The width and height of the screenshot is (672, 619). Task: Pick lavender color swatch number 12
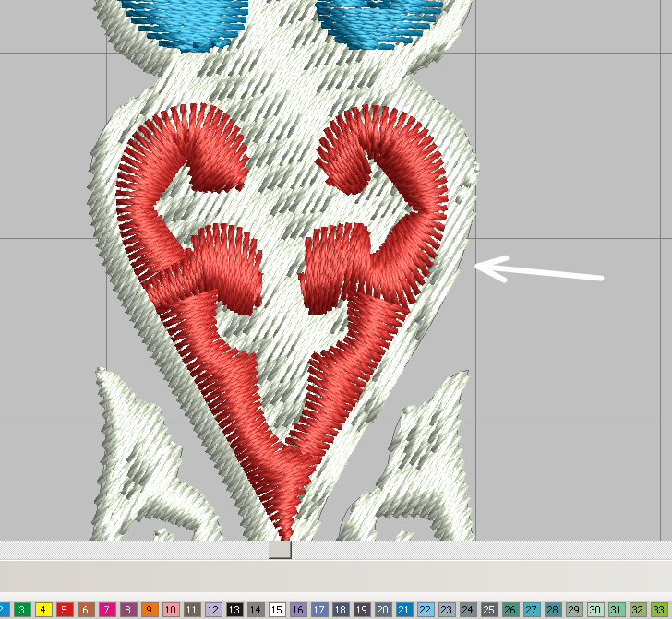click(213, 610)
